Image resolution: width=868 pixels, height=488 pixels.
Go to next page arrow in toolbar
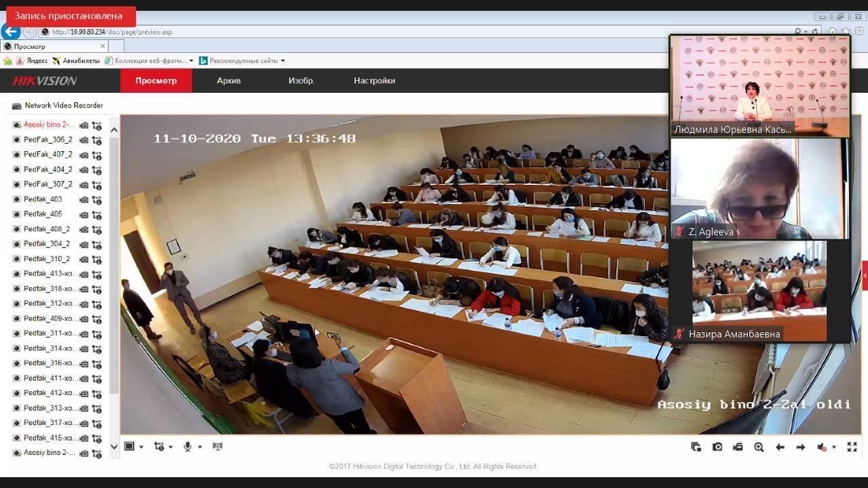801,447
